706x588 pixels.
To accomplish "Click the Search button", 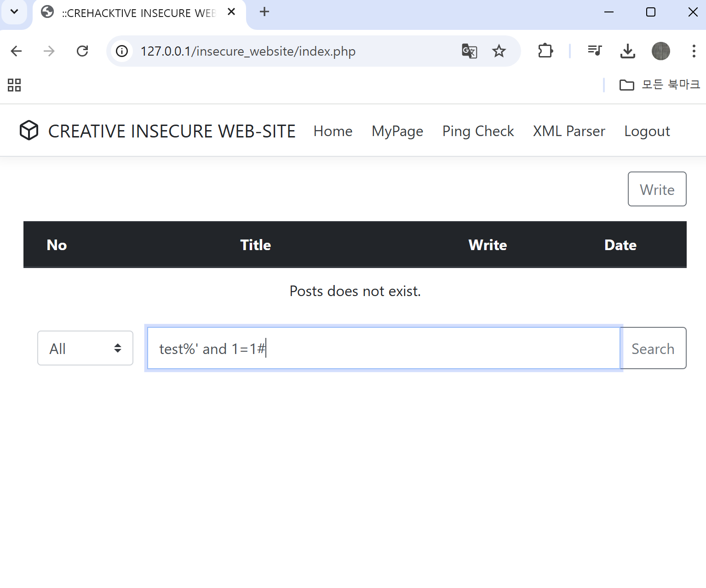I will pyautogui.click(x=653, y=348).
